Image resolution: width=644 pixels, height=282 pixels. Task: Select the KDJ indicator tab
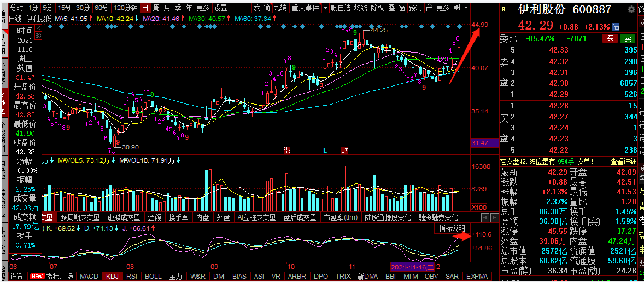click(x=112, y=276)
